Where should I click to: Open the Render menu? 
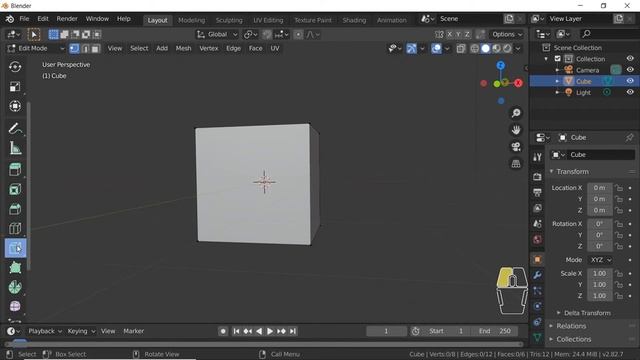(67, 19)
